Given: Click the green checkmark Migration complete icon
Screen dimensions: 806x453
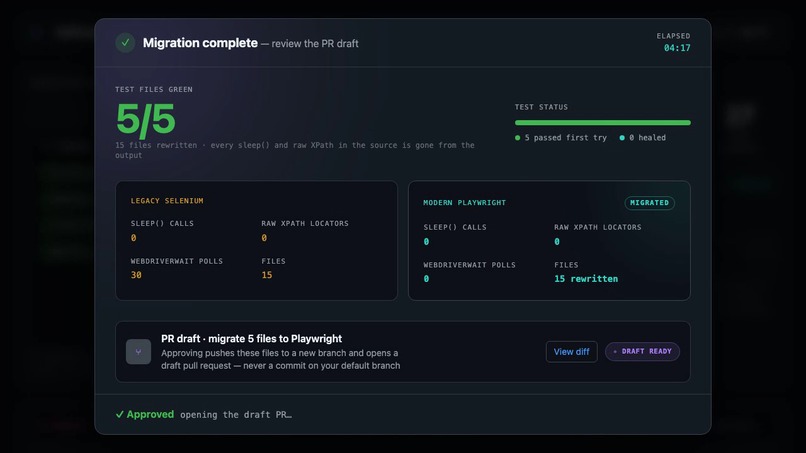Looking at the screenshot, I should click(125, 43).
